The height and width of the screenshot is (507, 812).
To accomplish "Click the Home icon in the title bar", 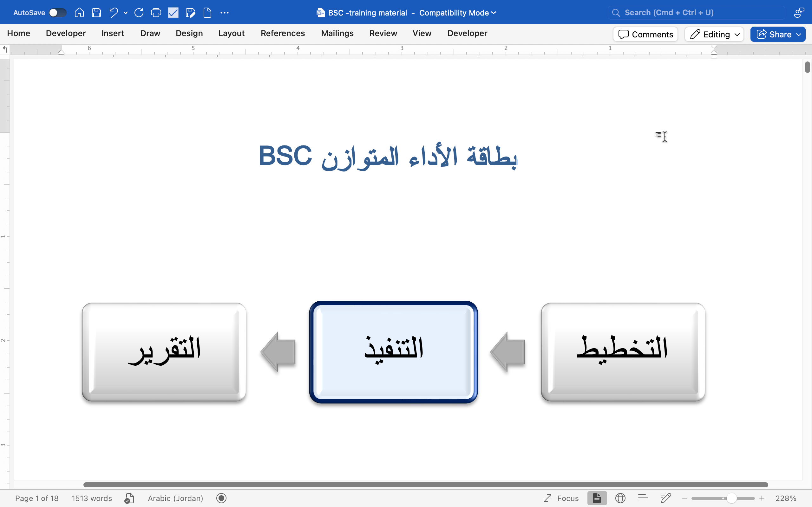I will point(79,13).
